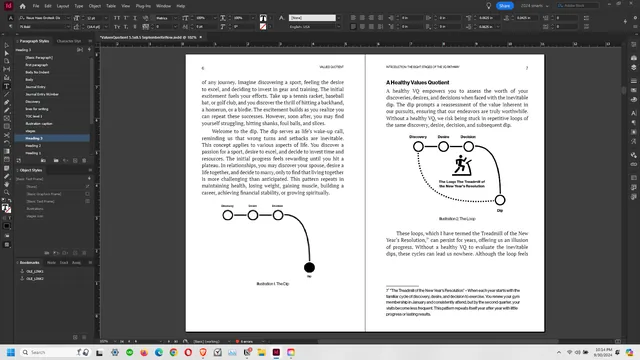Click the align left paragraph icon

coord(353,18)
